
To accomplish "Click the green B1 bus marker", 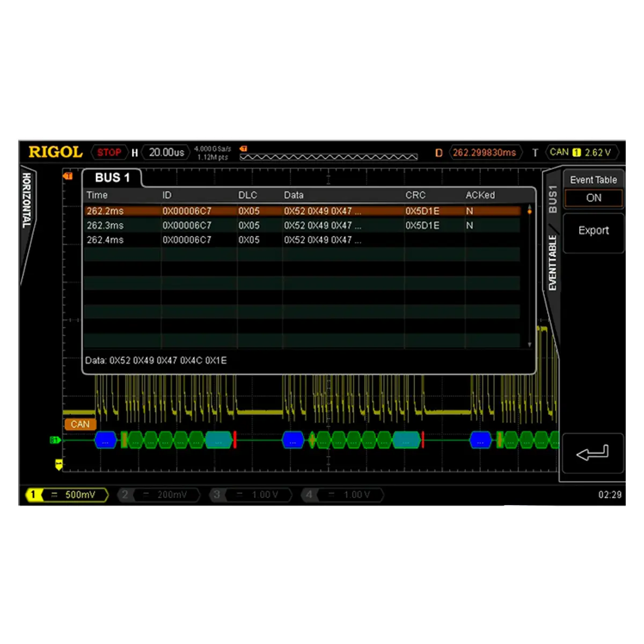I will [x=55, y=440].
